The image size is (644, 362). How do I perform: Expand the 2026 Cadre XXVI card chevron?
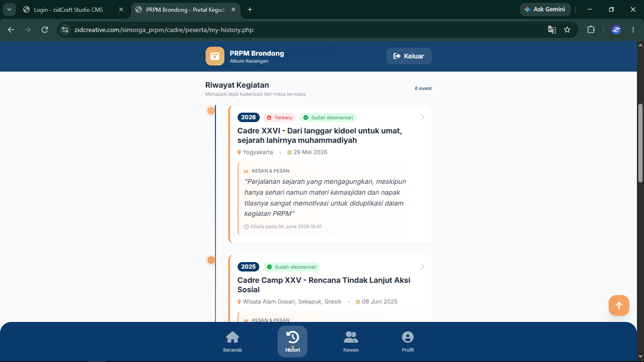pyautogui.click(x=422, y=117)
